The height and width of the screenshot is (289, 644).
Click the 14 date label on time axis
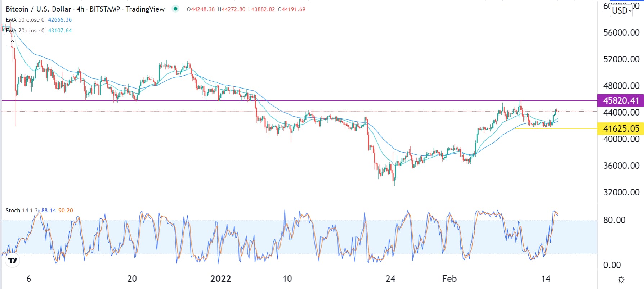(546, 279)
